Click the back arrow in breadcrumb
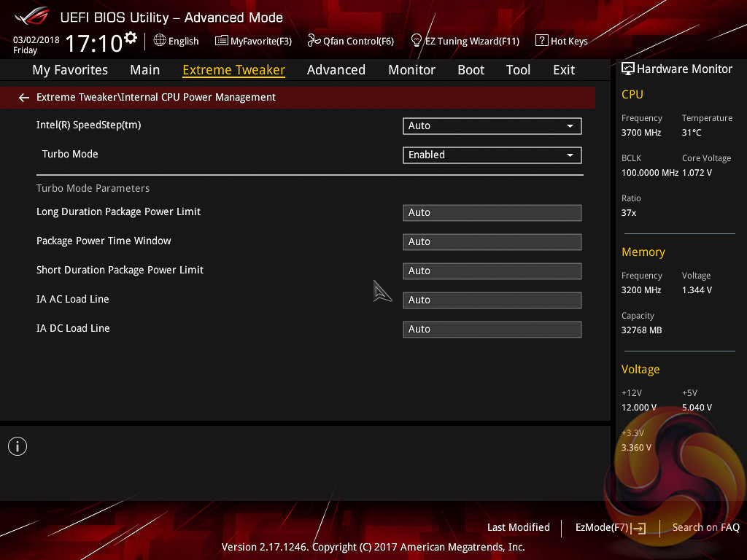The height and width of the screenshot is (560, 747). coord(24,98)
